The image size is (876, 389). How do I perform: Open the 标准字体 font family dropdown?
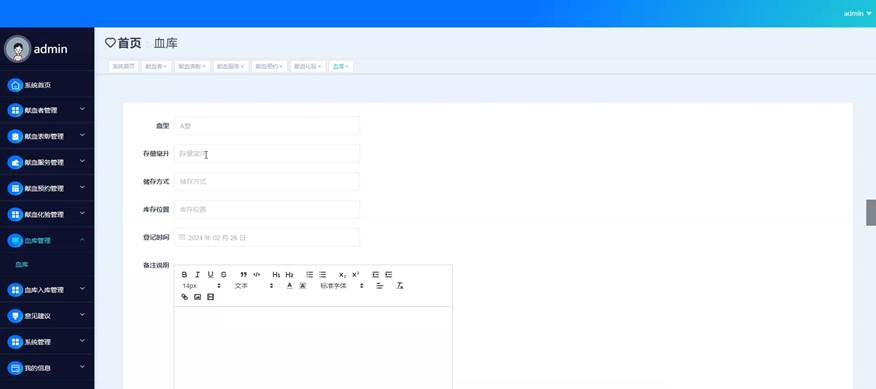pyautogui.click(x=342, y=286)
